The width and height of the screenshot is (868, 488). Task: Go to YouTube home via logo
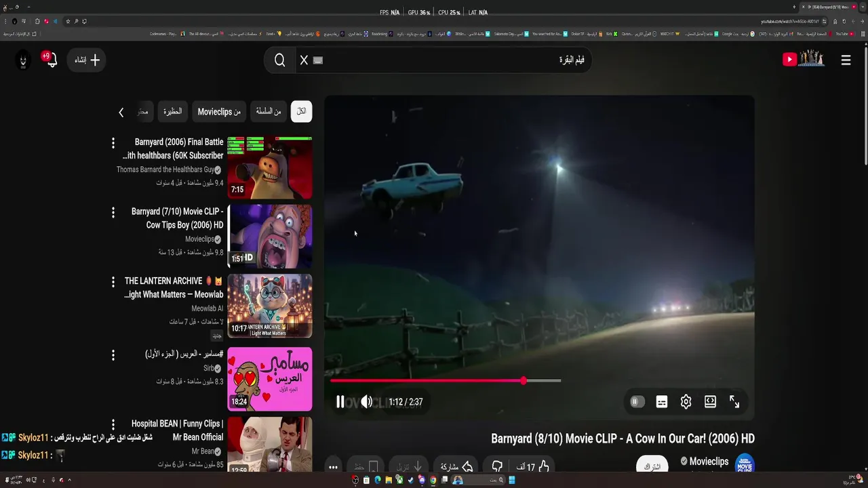coord(804,60)
